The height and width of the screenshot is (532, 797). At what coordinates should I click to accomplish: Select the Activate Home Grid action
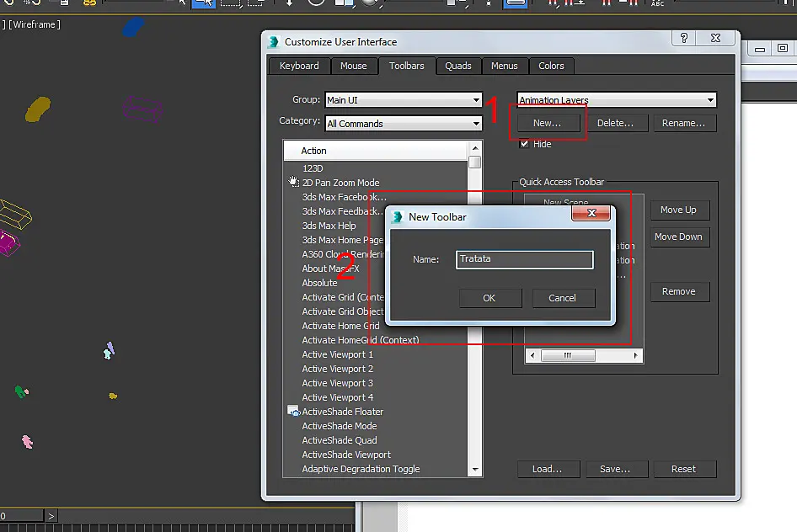tap(340, 326)
